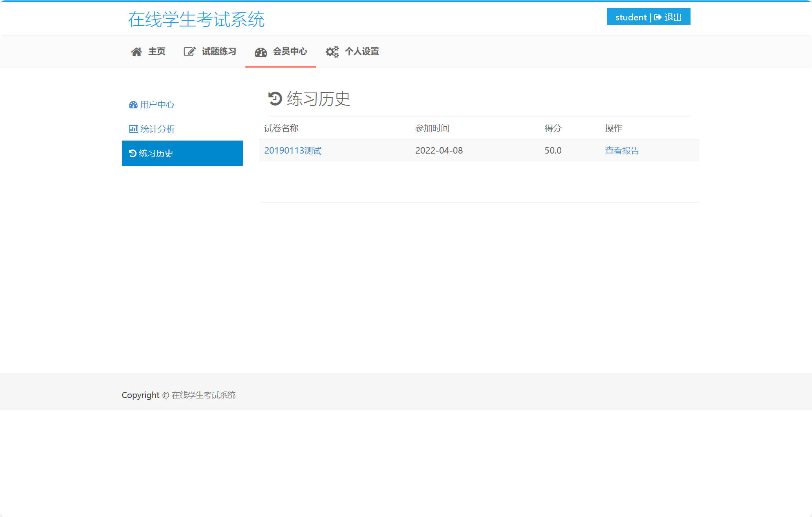This screenshot has width=812, height=517.
Task: Click the 试卷名称 table column header
Action: click(x=281, y=128)
